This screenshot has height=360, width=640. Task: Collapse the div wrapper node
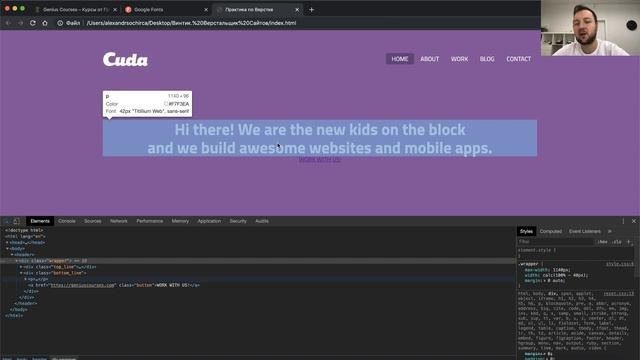17,261
